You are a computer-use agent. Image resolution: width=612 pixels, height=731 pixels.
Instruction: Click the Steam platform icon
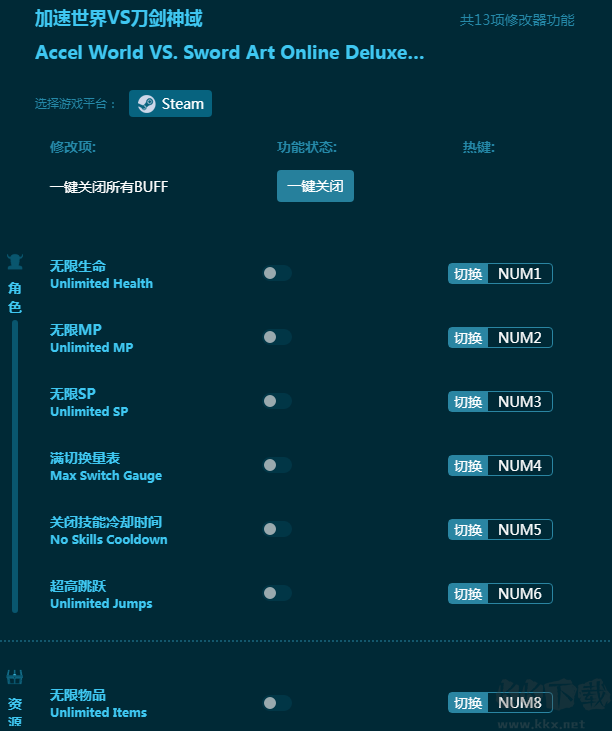(x=147, y=104)
